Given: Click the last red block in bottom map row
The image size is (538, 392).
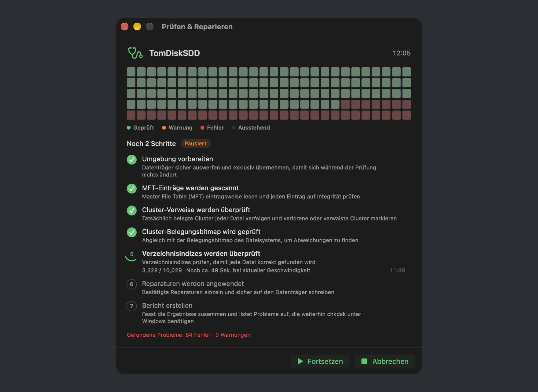Looking at the screenshot, I should (407, 115).
